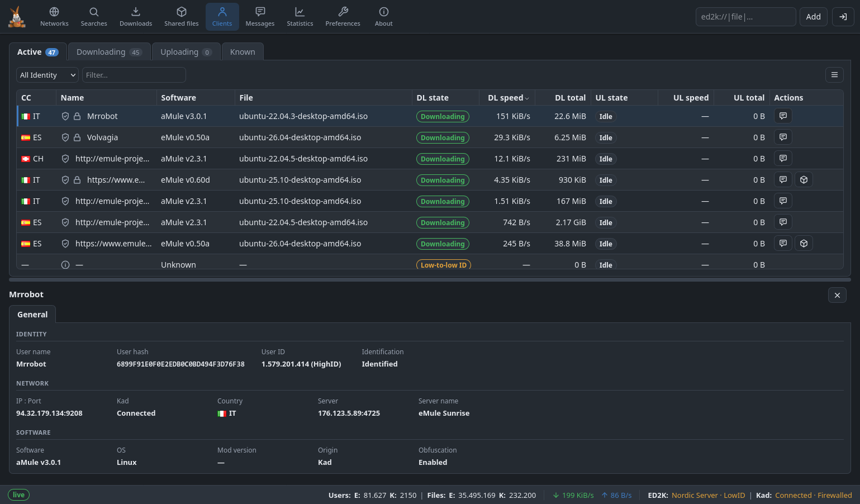Select the Clients section
The height and width of the screenshot is (504, 860).
click(222, 17)
